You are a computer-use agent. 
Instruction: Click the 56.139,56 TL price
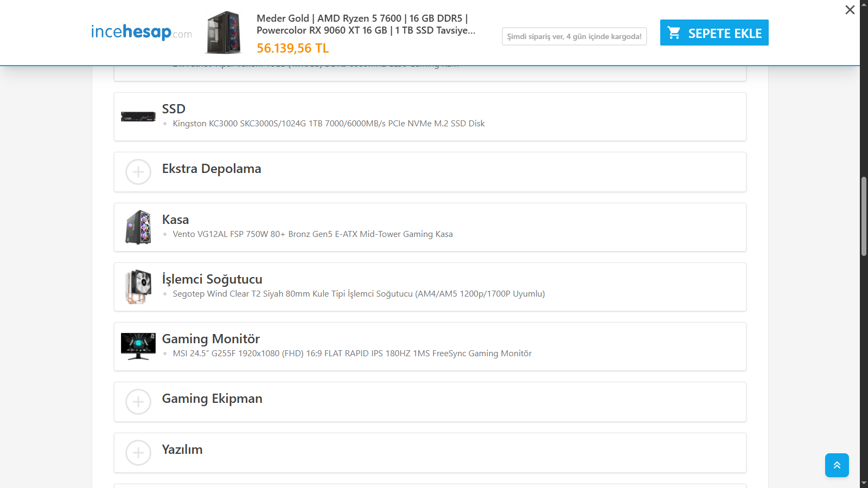[x=292, y=48]
